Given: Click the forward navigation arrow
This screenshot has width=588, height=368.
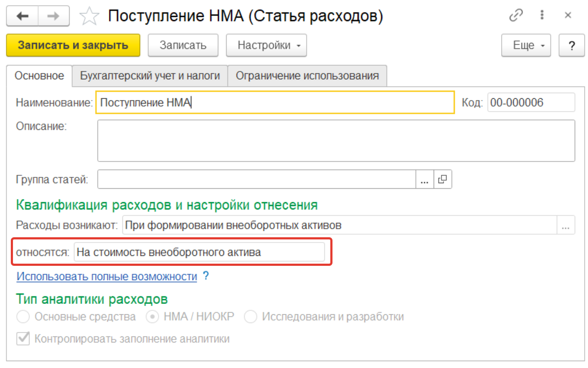Looking at the screenshot, I should [54, 16].
